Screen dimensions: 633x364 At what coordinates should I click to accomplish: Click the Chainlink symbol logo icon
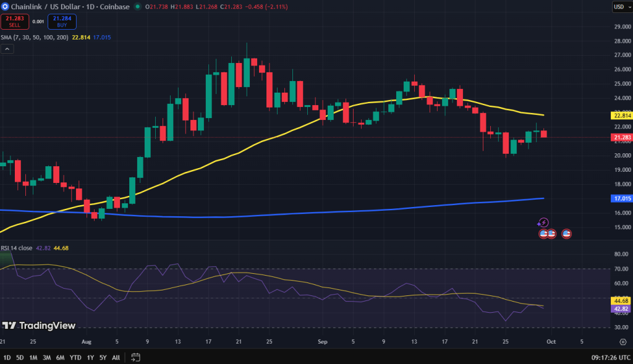point(5,7)
